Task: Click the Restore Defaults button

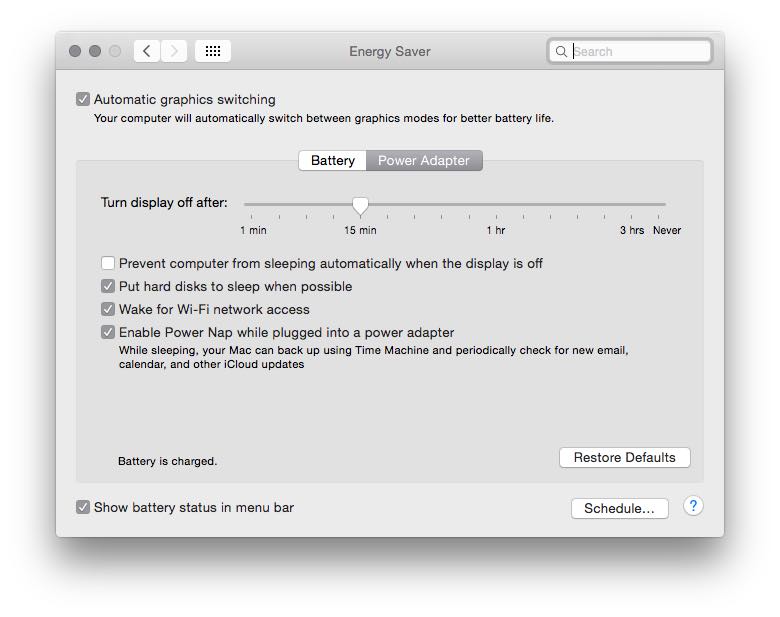Action: pos(624,457)
